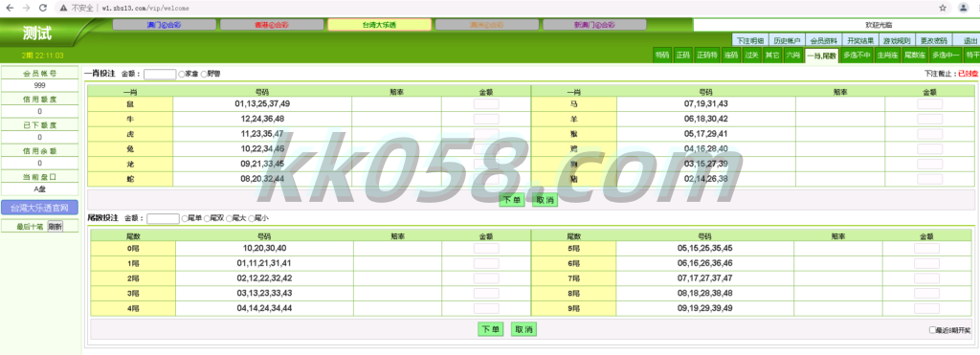The height and width of the screenshot is (355, 980).
Task: Click the 刷新 button beside 最后十笔
Action: tap(55, 227)
